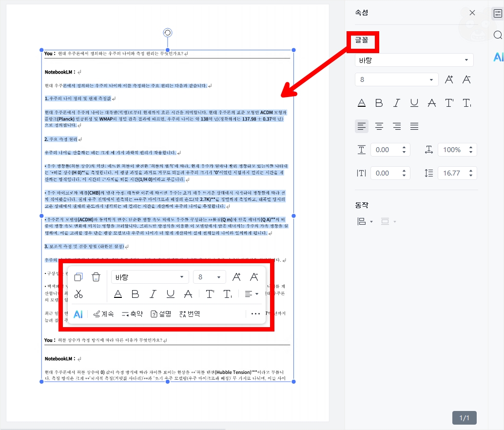Screen dimensions: 504x430
Task: Apply subscript in floating toolbar
Action: [228, 294]
